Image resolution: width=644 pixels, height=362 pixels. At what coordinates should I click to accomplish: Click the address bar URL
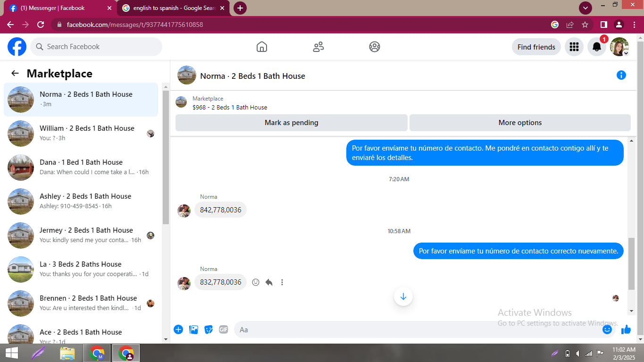pyautogui.click(x=135, y=25)
